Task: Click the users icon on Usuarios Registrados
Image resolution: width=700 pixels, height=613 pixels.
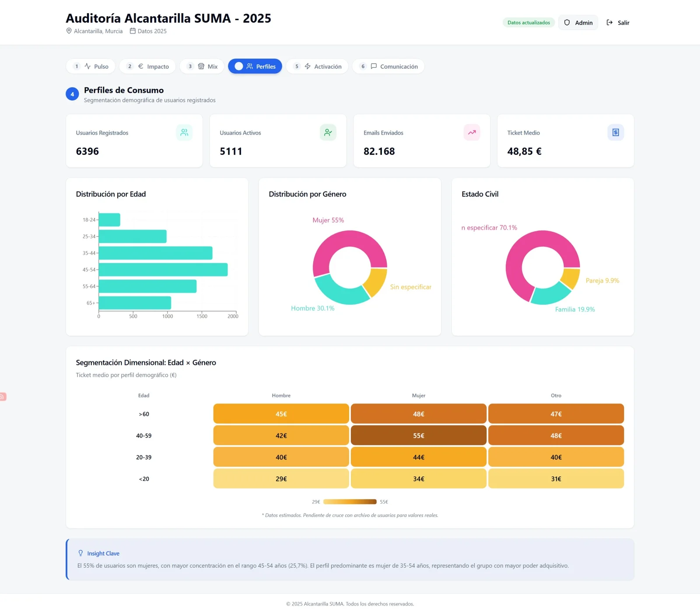Action: (184, 132)
